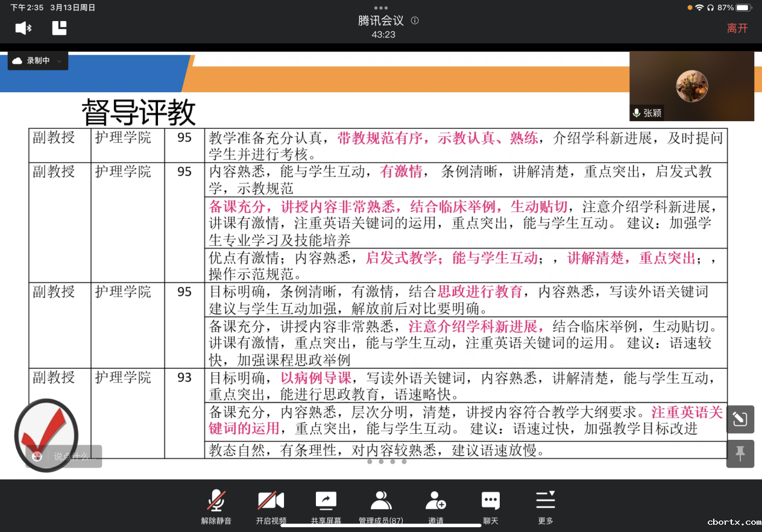Toggle the speaker audio output icon
Viewport: 762px width, 532px height.
[x=24, y=28]
